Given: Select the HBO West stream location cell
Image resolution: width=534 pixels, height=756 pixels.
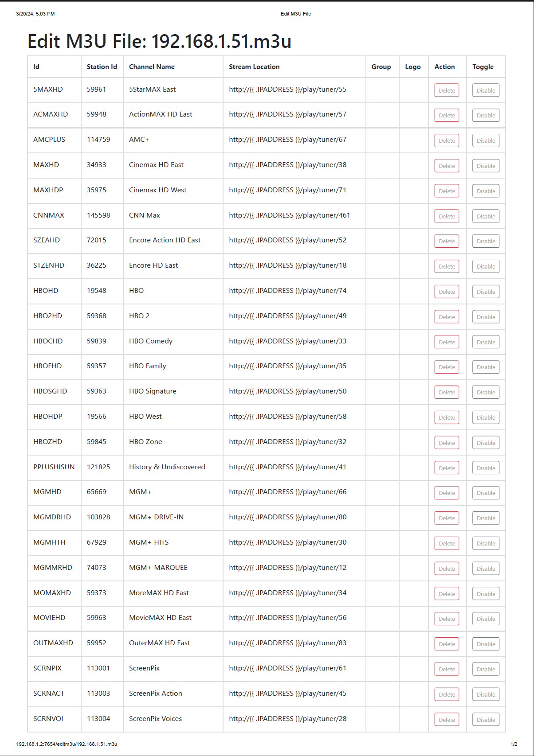Looking at the screenshot, I should click(x=288, y=417).
